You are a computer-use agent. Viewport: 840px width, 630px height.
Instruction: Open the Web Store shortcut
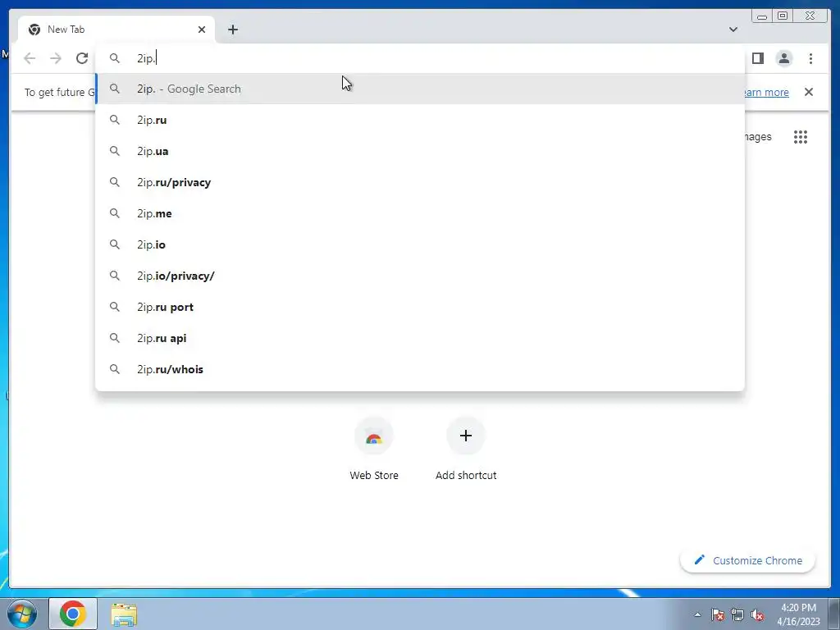374,449
